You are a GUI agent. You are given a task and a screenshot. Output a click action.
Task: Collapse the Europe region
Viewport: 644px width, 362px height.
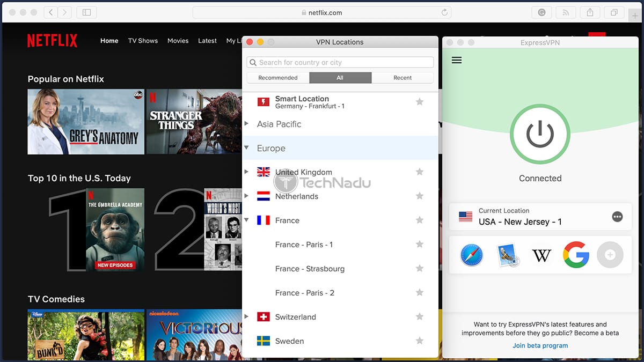click(x=246, y=148)
